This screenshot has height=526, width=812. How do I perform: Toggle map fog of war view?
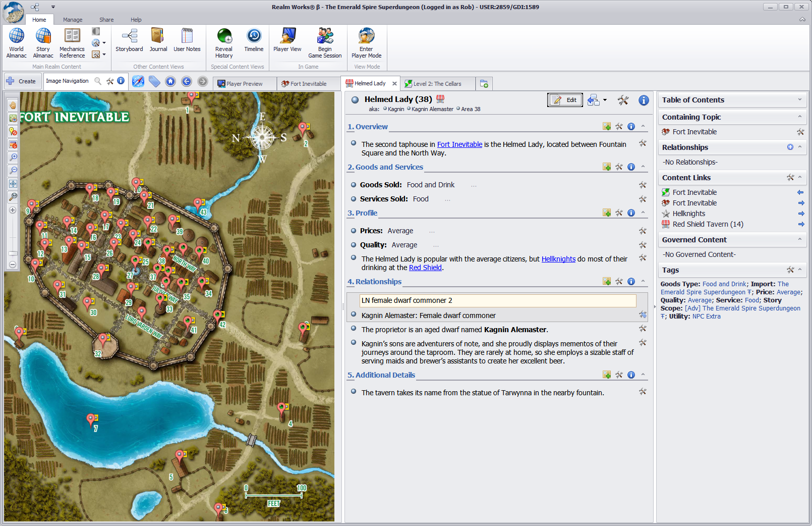[13, 118]
